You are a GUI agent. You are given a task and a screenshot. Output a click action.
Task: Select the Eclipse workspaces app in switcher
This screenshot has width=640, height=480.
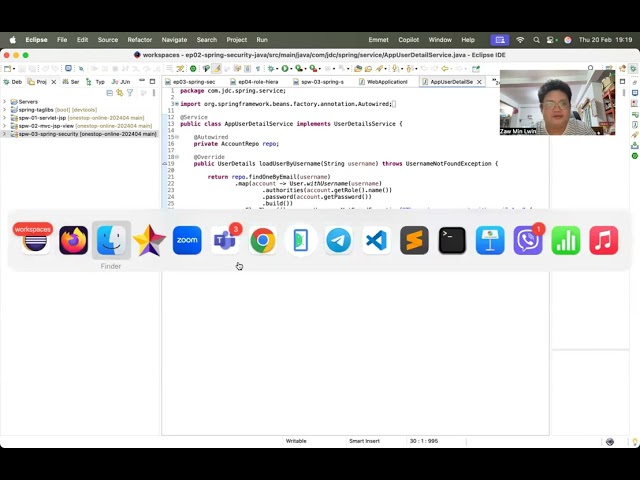pos(35,240)
